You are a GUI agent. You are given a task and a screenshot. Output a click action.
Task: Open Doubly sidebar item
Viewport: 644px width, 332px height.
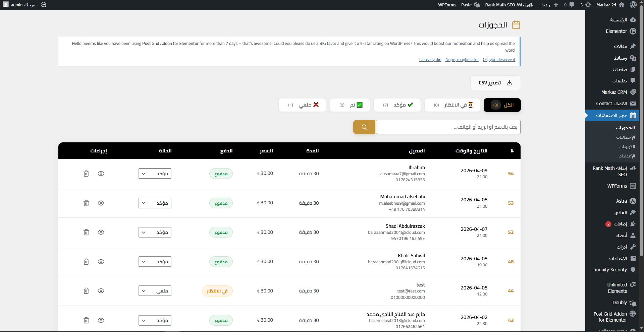tap(612, 303)
